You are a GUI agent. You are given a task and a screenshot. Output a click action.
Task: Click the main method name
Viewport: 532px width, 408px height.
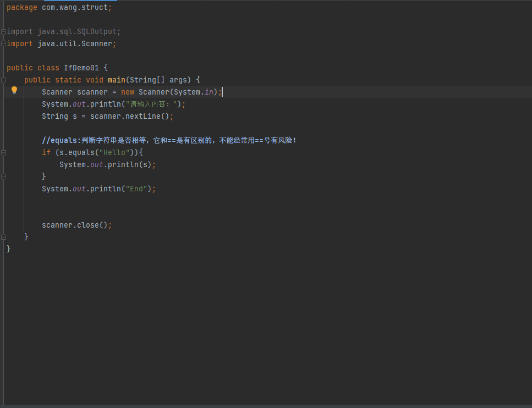pos(117,80)
